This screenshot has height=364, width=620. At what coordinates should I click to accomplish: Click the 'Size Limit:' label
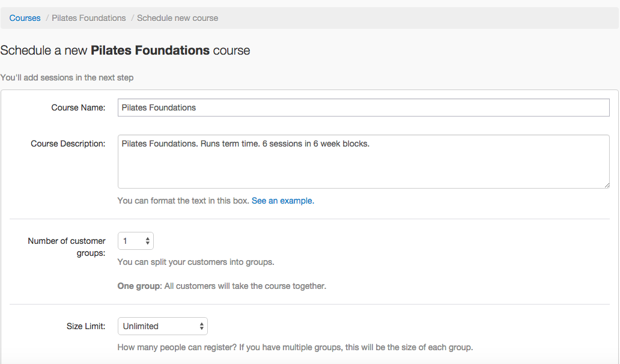[x=86, y=326]
